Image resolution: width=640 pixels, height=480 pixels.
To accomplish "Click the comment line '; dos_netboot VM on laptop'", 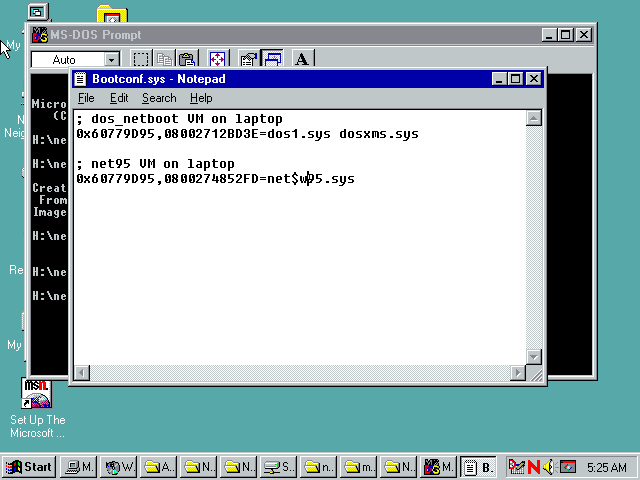I will click(180, 119).
